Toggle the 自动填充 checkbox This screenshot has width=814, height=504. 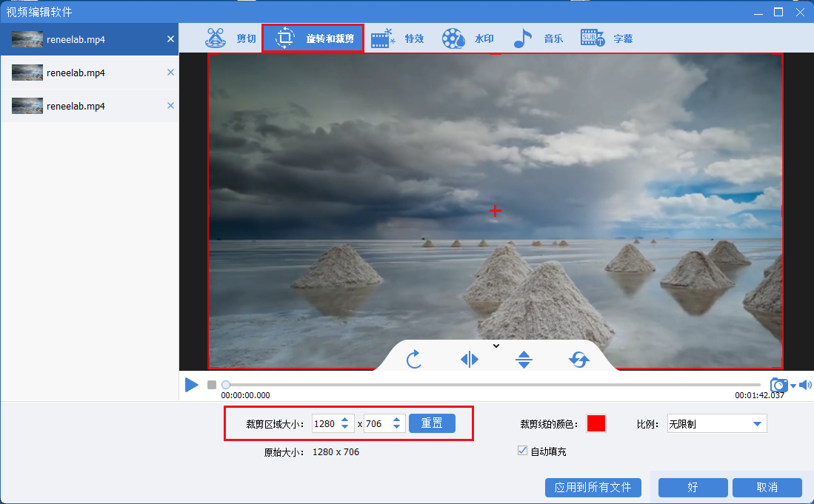[522, 451]
